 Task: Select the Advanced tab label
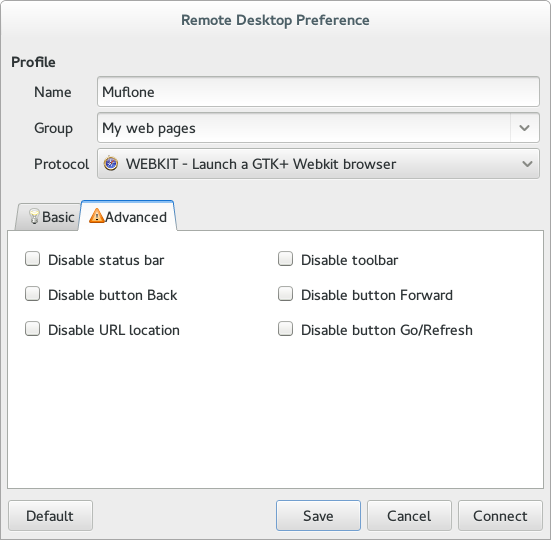[136, 217]
